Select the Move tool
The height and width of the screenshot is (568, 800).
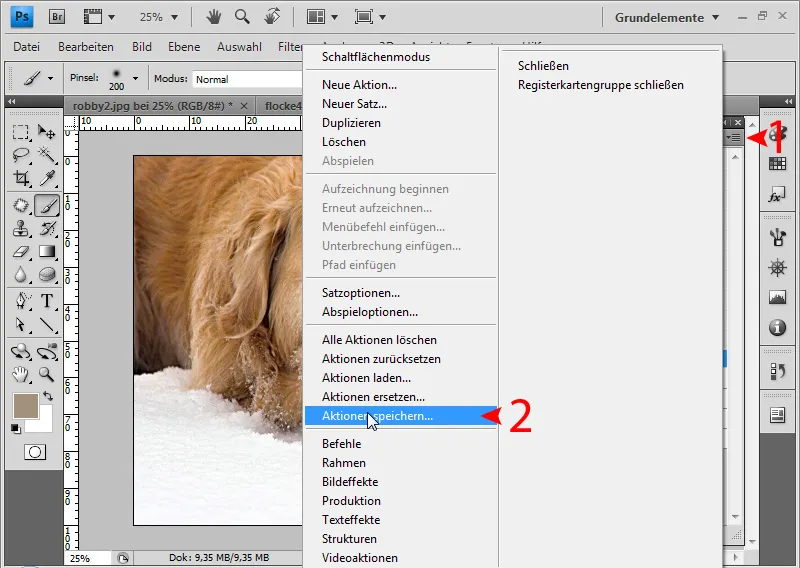coord(47,132)
